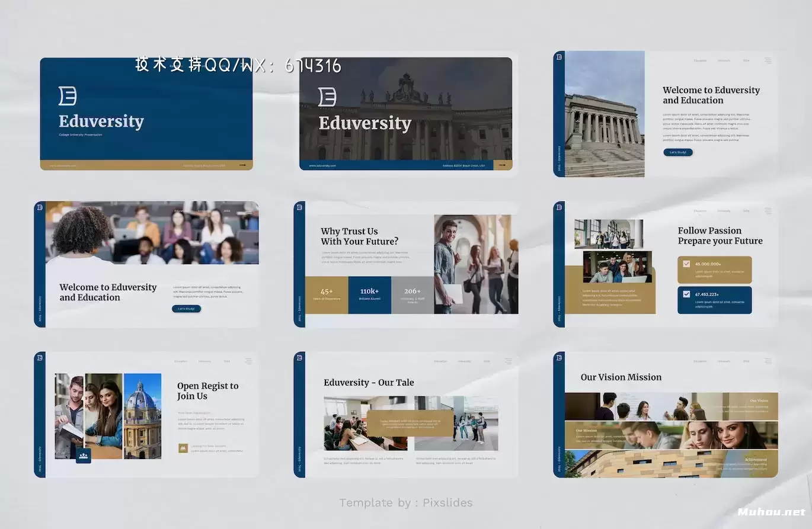
Task: Click the Open Regist to Join Us heading
Action: click(207, 391)
